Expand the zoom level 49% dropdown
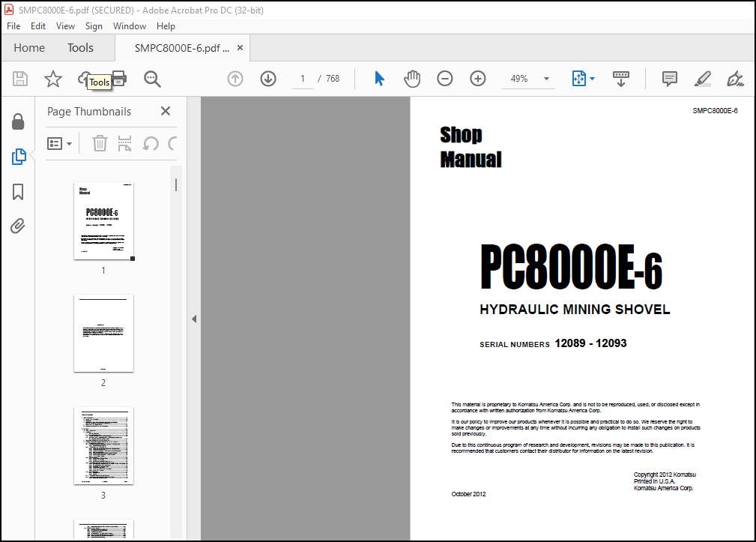This screenshot has width=756, height=542. pyautogui.click(x=546, y=79)
